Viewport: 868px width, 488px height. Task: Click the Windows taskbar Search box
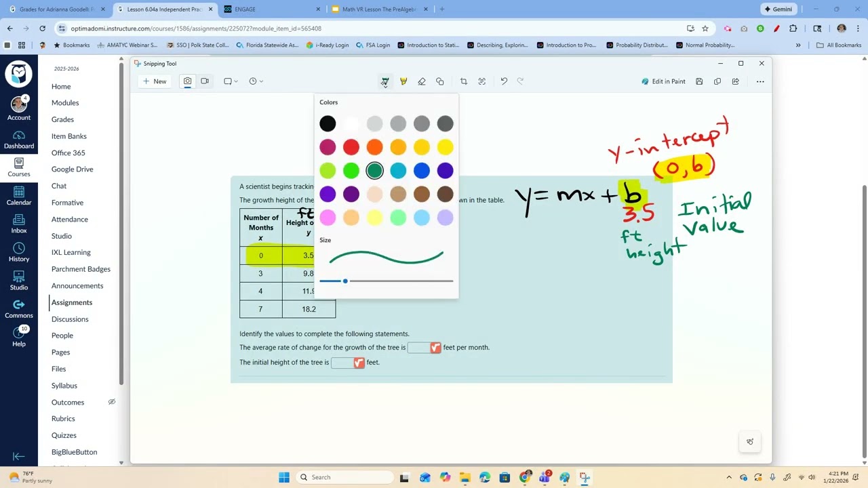[344, 477]
